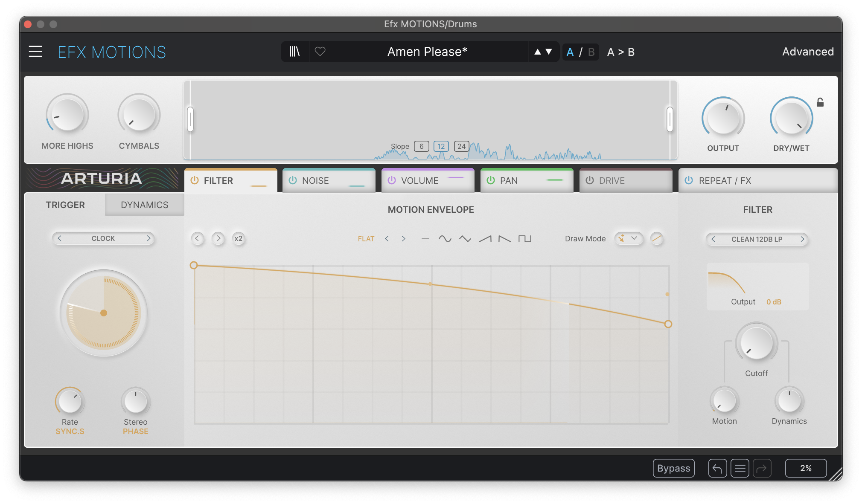The height and width of the screenshot is (504, 862).
Task: Apply the ramp-up envelope shape
Action: 484,238
